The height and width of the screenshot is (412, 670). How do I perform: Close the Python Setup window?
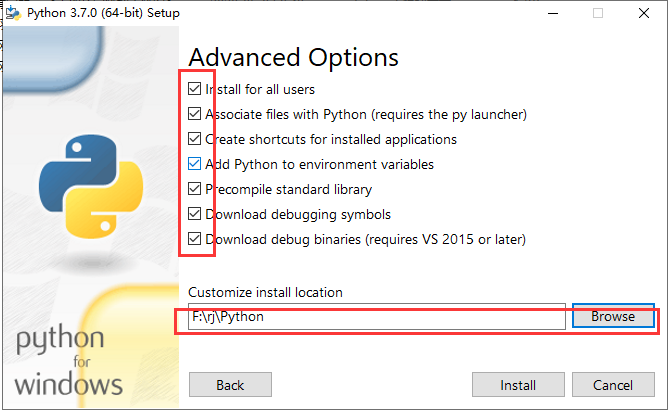[644, 13]
